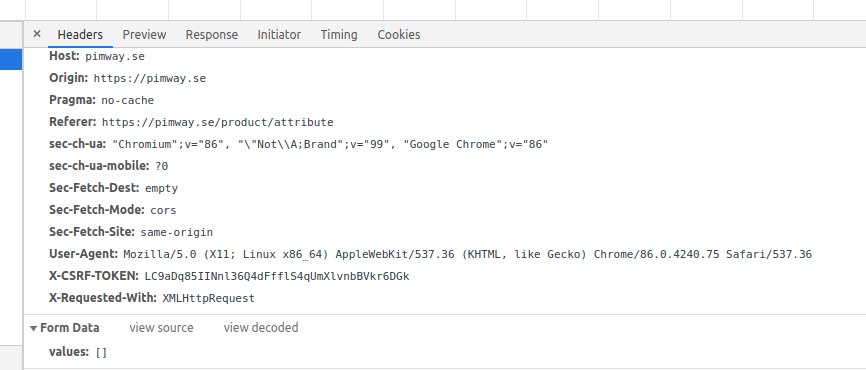Switch to the Headers tab

click(x=80, y=34)
